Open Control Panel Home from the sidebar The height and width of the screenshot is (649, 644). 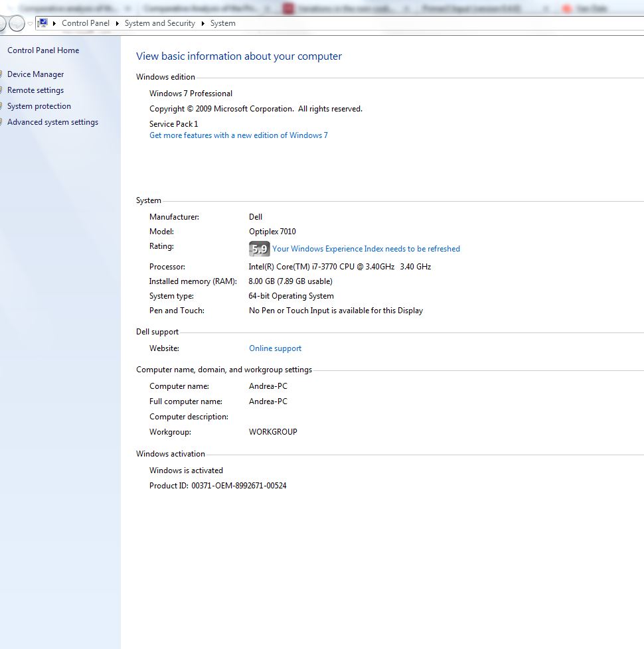pyautogui.click(x=43, y=50)
